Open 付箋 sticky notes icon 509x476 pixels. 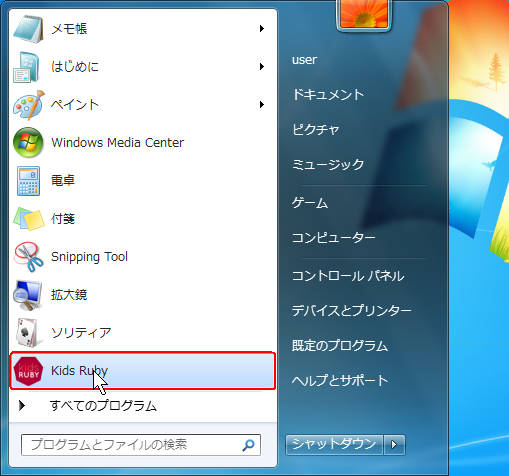pos(29,219)
